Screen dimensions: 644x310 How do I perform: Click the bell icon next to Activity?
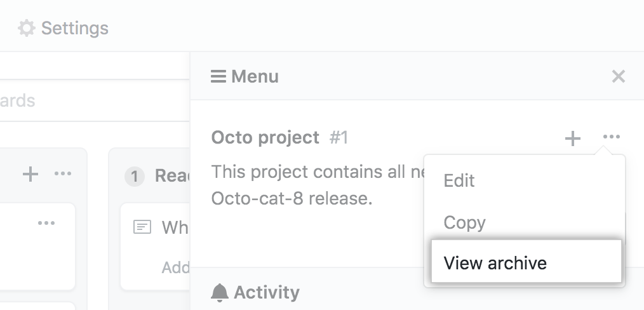[x=220, y=292]
